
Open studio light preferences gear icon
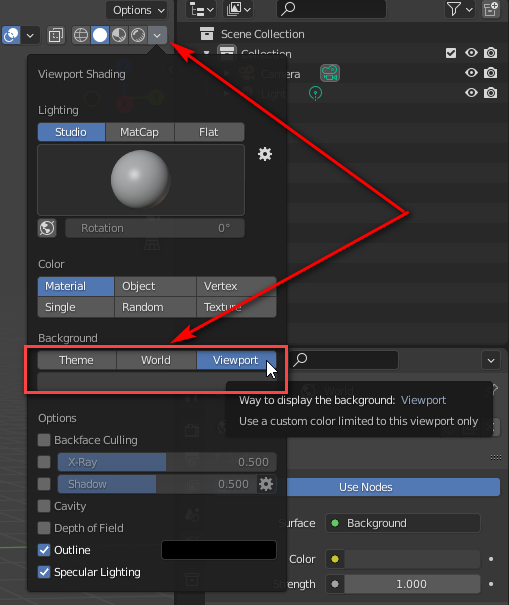[265, 154]
